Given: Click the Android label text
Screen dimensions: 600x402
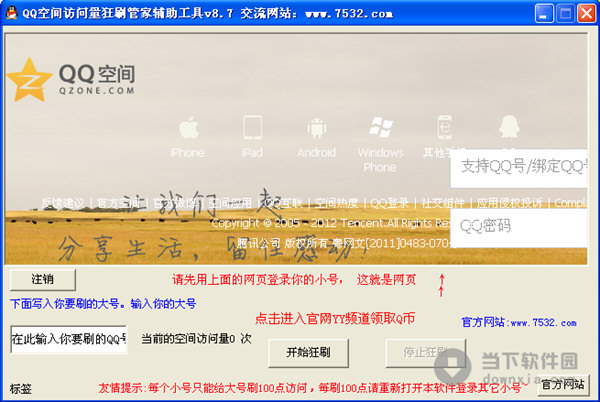Looking at the screenshot, I should click(x=316, y=153).
